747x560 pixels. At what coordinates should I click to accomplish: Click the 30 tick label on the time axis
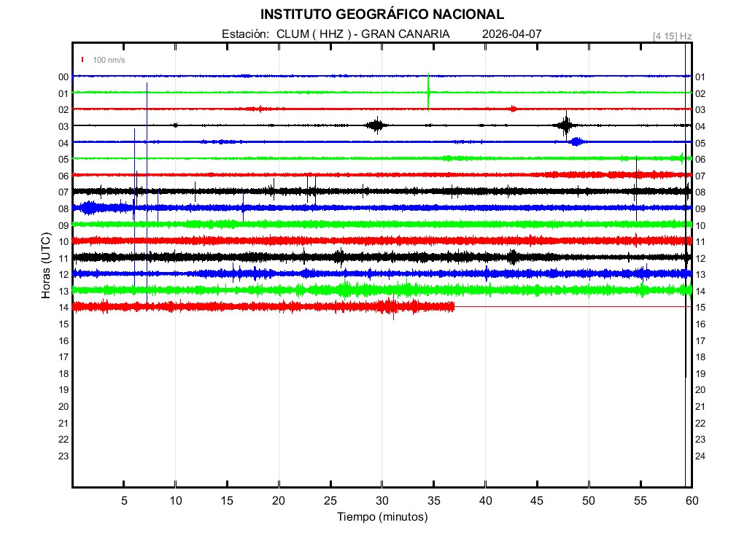coord(382,501)
